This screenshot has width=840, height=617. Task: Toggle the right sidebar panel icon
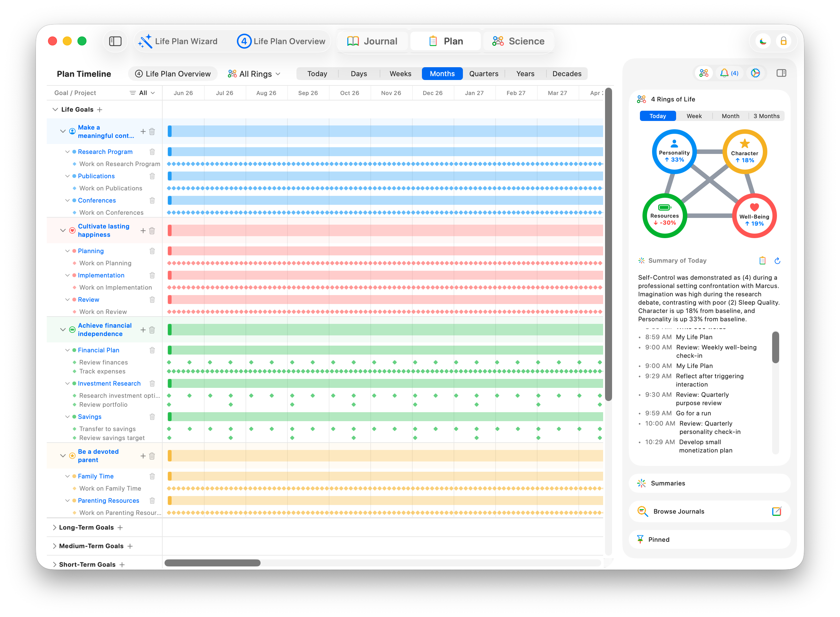(781, 73)
